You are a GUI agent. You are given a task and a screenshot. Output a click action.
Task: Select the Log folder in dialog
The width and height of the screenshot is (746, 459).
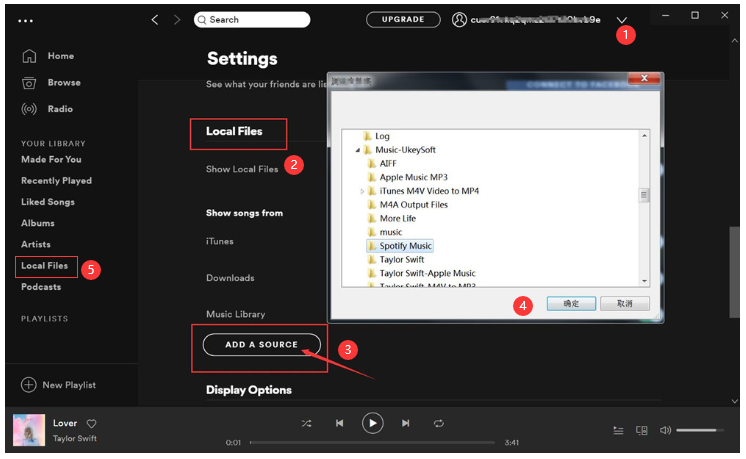coord(382,137)
